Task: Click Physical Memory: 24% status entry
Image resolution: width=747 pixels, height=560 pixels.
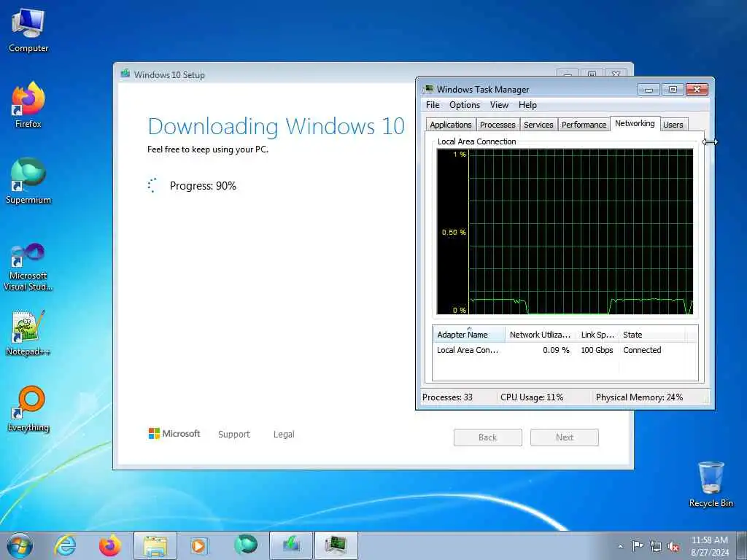Action: click(x=639, y=397)
